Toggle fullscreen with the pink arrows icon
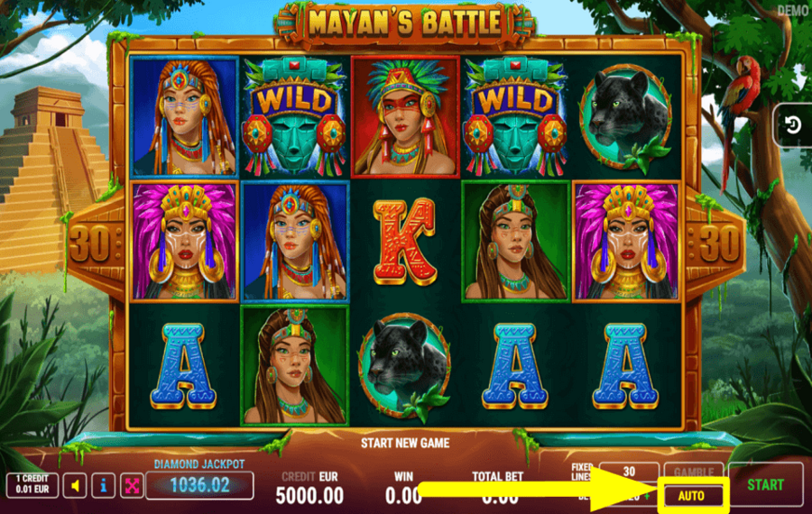812x514 pixels. point(132,486)
